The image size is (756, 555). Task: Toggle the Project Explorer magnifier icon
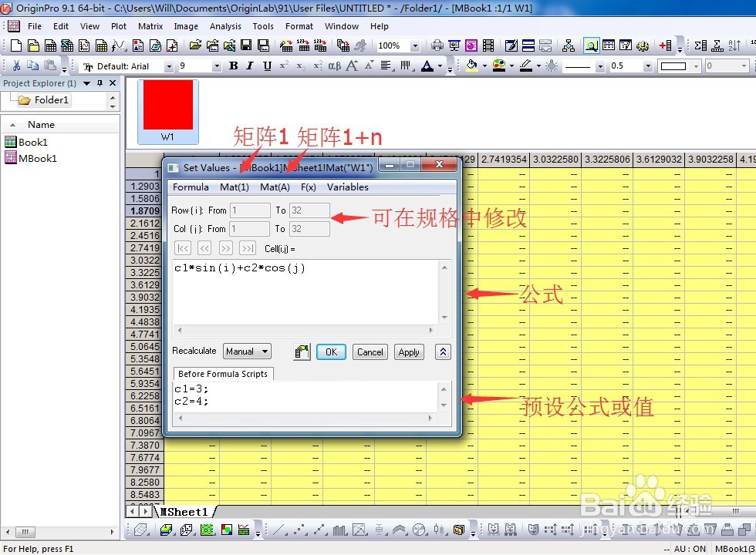click(591, 45)
